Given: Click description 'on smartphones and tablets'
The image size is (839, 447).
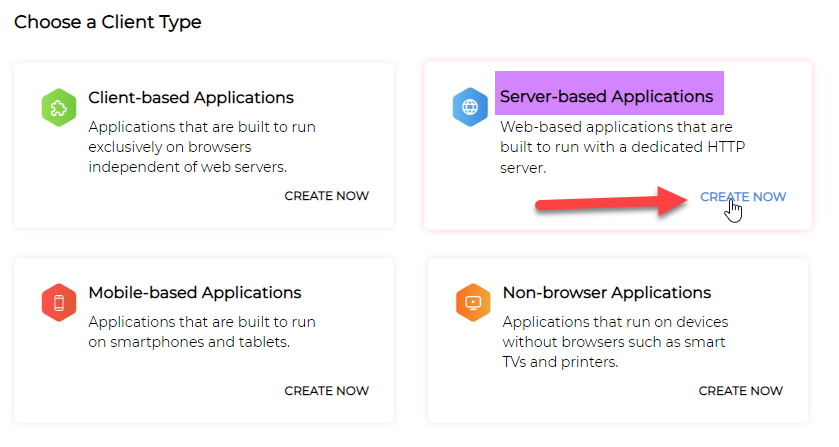Looking at the screenshot, I should (189, 342).
